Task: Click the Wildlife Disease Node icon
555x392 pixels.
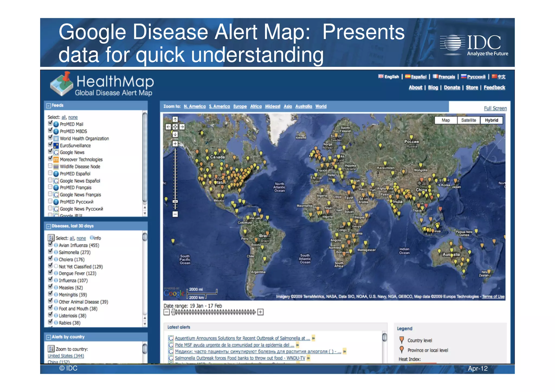Action: [56, 167]
